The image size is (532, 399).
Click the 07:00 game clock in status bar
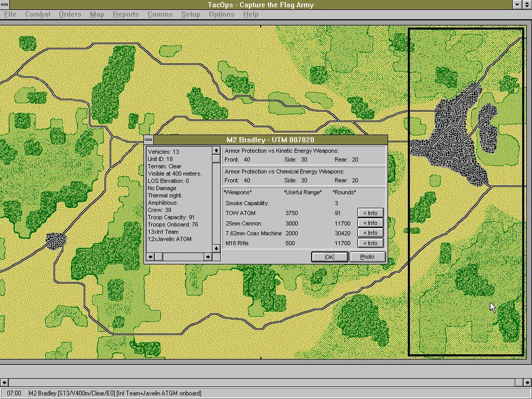coord(14,393)
